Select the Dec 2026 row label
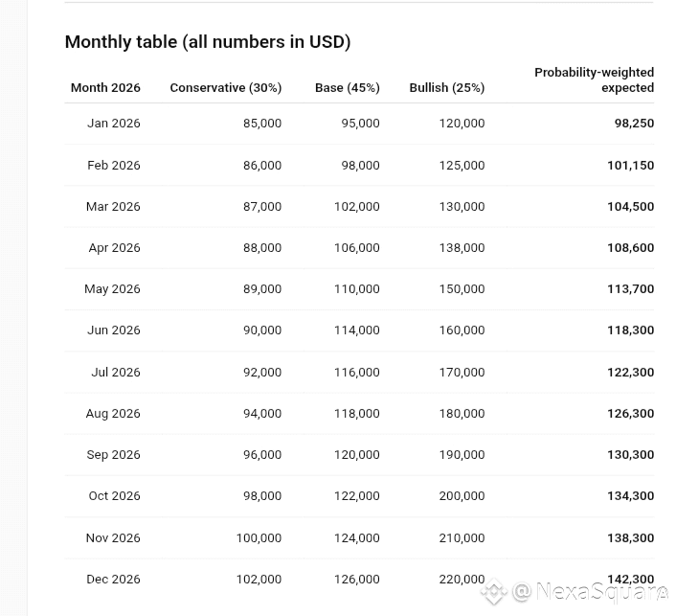Screen dimensions: 676x616 coord(113,579)
